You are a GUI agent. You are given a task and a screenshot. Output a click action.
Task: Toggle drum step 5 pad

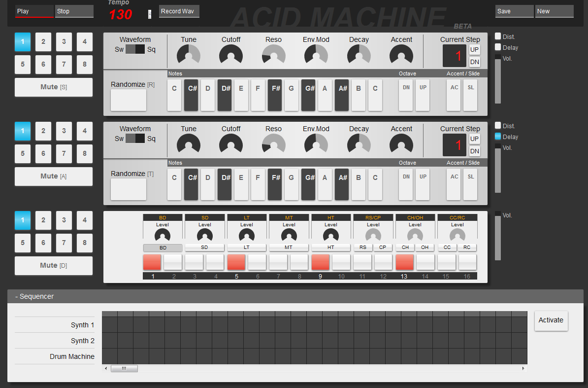236,262
